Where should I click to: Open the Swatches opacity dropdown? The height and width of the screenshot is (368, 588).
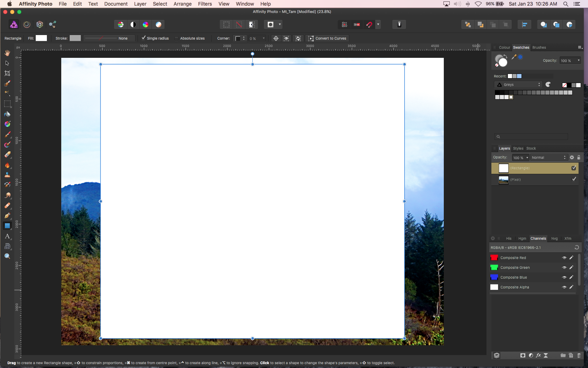pyautogui.click(x=570, y=61)
